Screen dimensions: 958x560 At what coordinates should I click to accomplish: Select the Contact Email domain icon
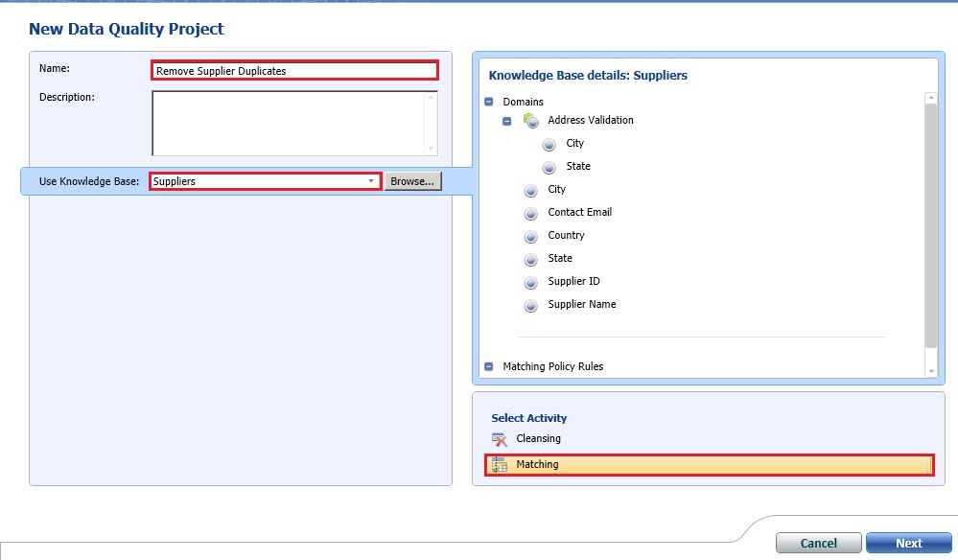click(x=530, y=212)
